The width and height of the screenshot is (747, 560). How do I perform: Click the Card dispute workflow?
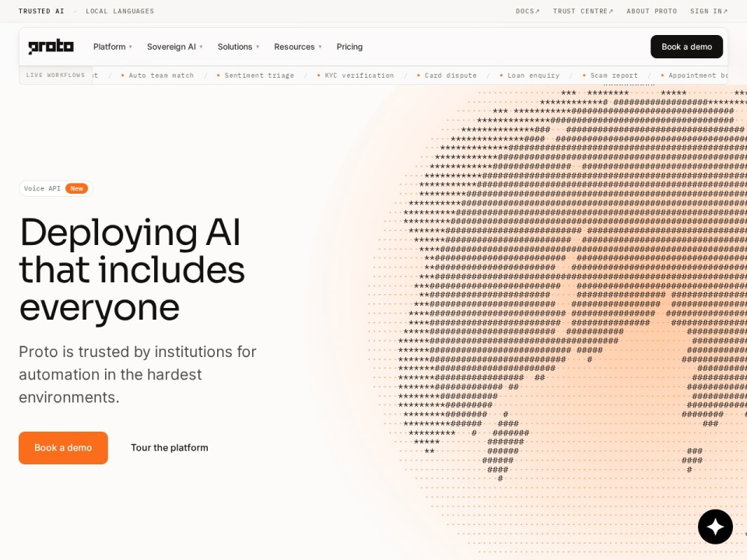tap(447, 75)
